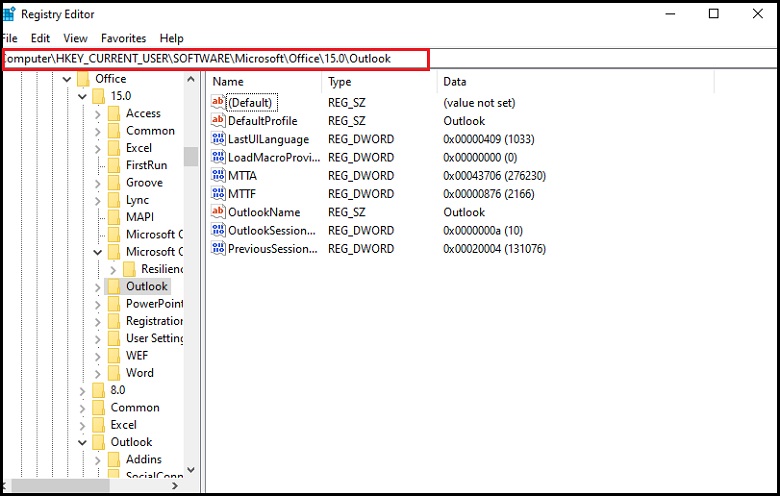Click the data cell 0x00020004 (131076)

(494, 249)
